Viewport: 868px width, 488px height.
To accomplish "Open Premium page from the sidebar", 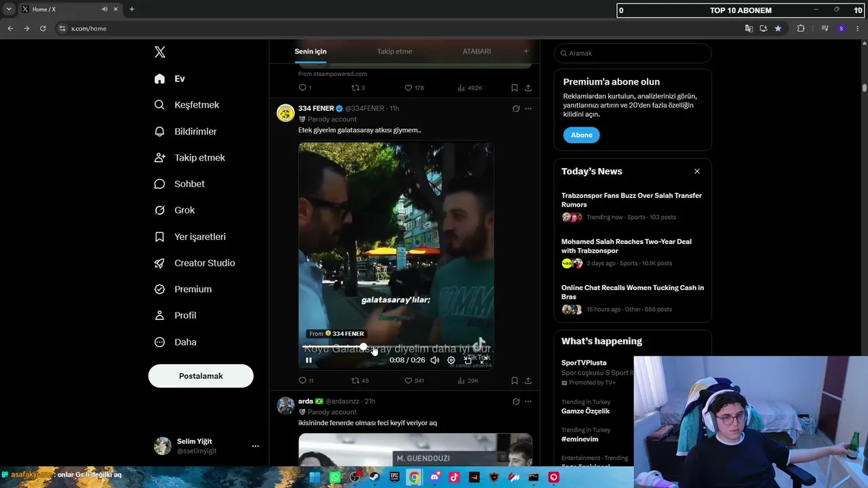I will click(182, 289).
